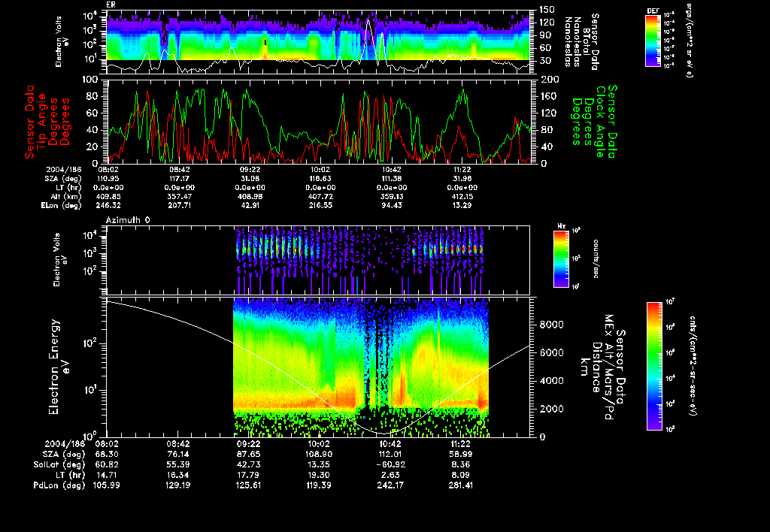Click the Hz counts/sec color bar
The width and height of the screenshot is (770, 532).
561,258
